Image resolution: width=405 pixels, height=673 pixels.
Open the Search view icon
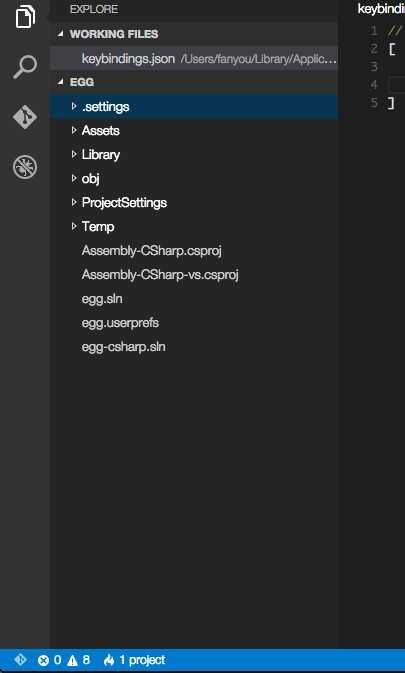point(25,67)
